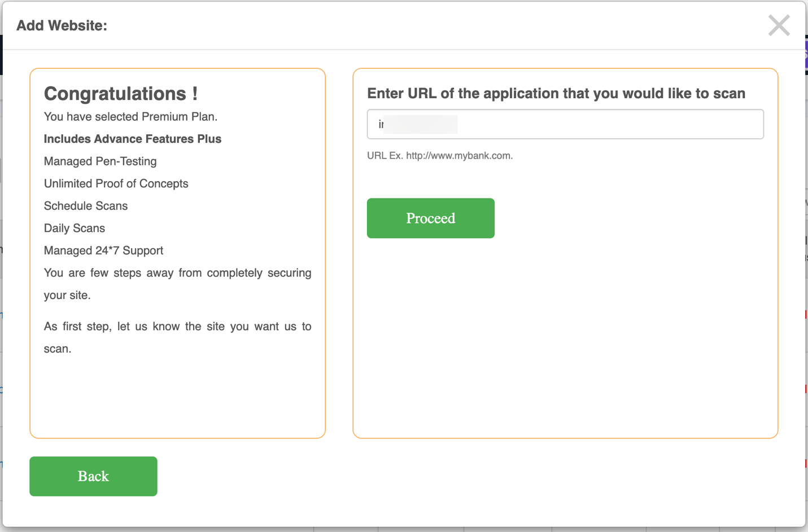This screenshot has height=532, width=808.
Task: Click the 'URL Ex.' hint label
Action: (x=385, y=156)
